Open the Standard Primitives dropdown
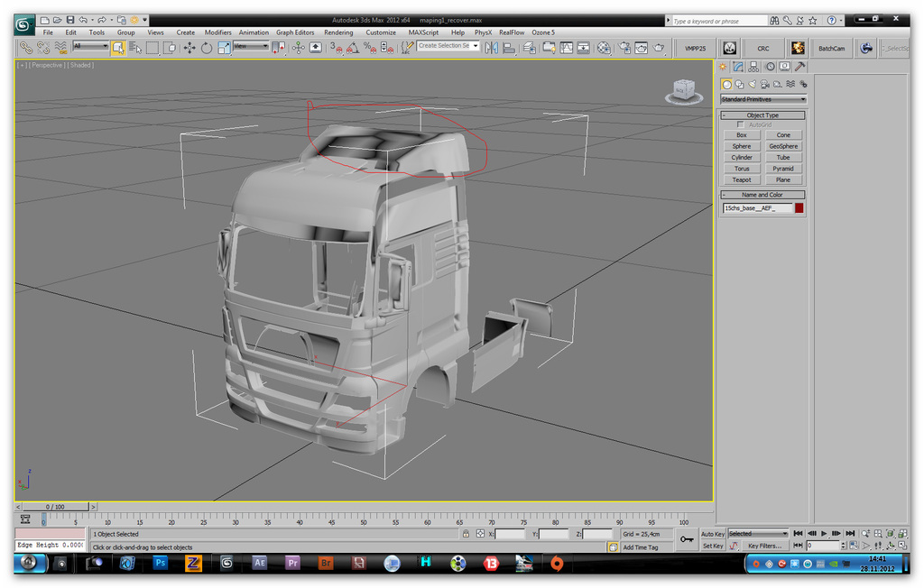Image resolution: width=924 pixels, height=588 pixels. pos(763,99)
